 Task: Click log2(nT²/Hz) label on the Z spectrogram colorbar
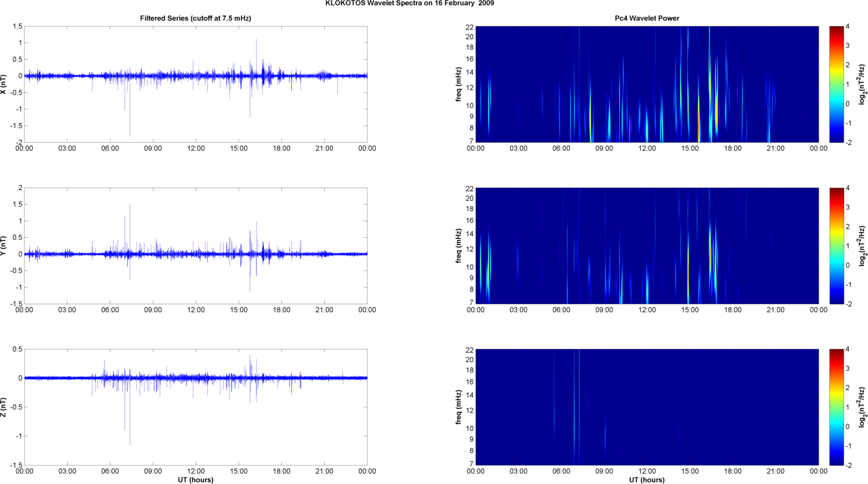(863, 407)
